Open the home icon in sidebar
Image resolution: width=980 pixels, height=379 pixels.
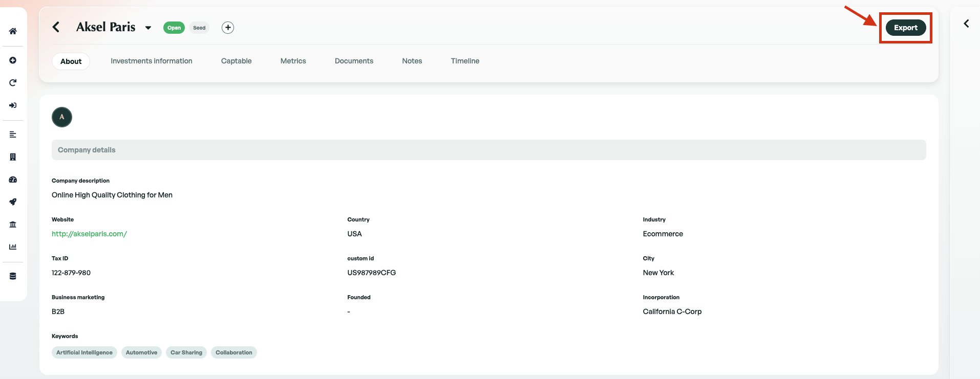pos(13,31)
